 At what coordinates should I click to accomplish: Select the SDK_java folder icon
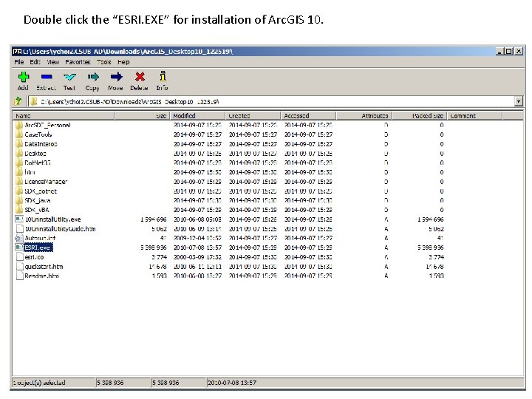(19, 200)
